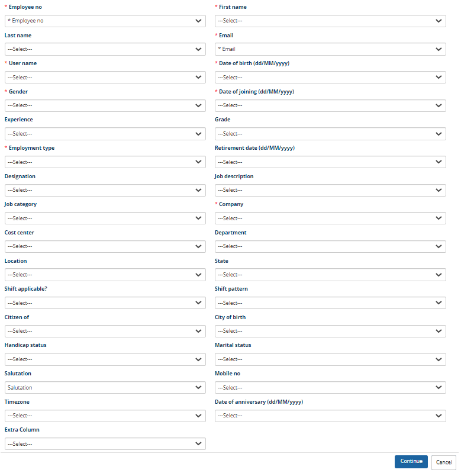Open the Employee no dropdown
This screenshot has width=461, height=476.
[x=105, y=21]
